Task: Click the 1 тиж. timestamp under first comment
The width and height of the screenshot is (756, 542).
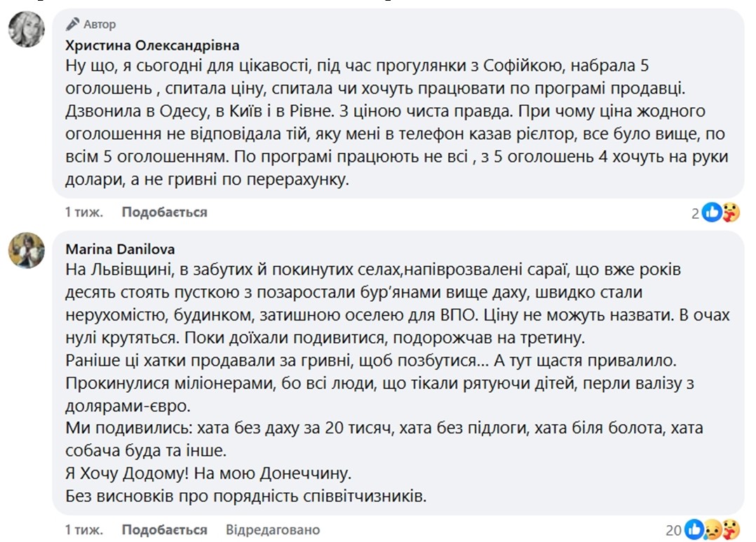Action: tap(84, 212)
